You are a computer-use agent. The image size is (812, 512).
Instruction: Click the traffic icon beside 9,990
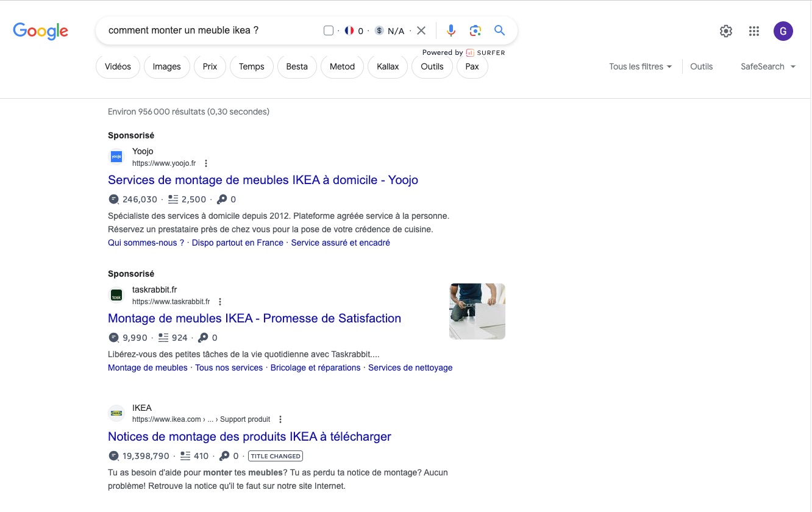tap(113, 338)
